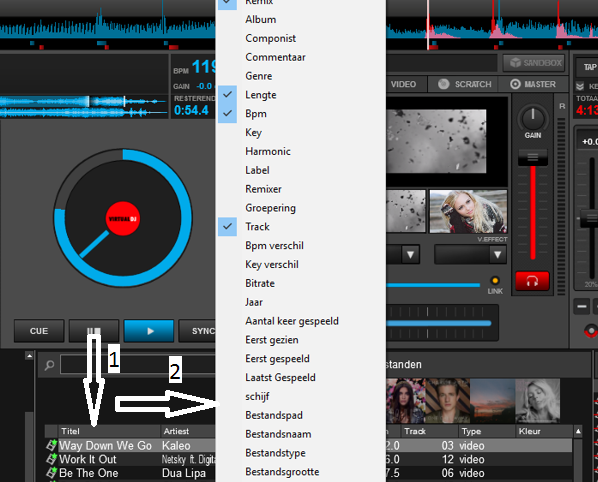Click the TAP button
This screenshot has height=482, width=598.
point(587,67)
